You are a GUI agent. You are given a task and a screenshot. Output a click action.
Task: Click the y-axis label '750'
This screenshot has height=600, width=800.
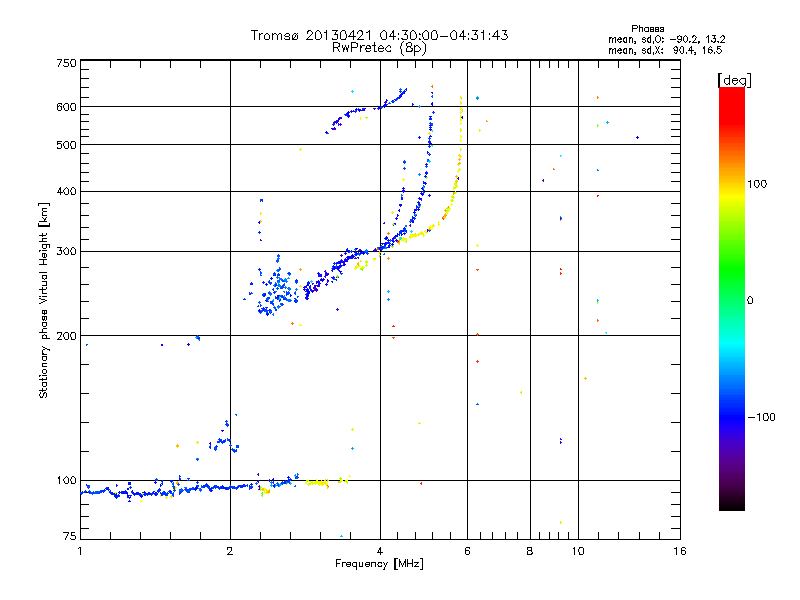click(66, 63)
